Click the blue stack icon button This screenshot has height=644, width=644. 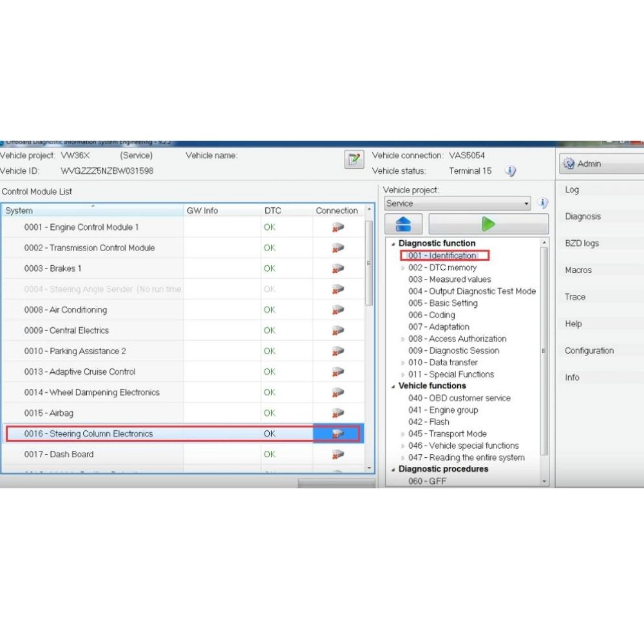click(403, 224)
